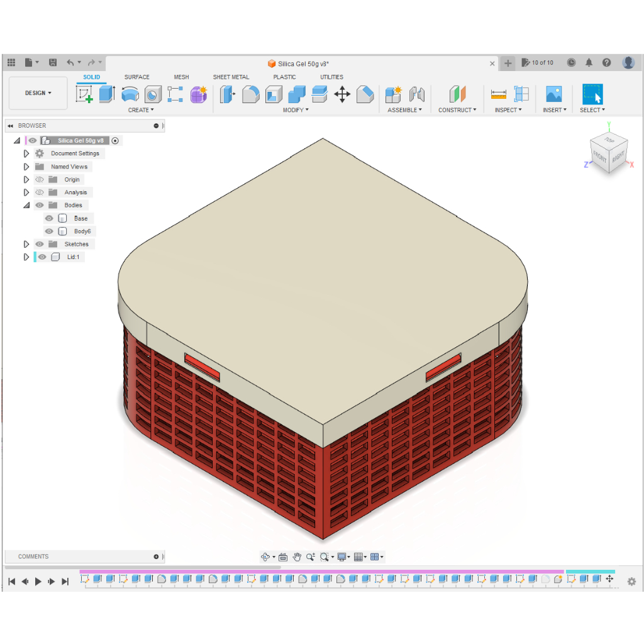644x644 pixels.
Task: Open the Design workspace dropdown
Action: [x=38, y=93]
